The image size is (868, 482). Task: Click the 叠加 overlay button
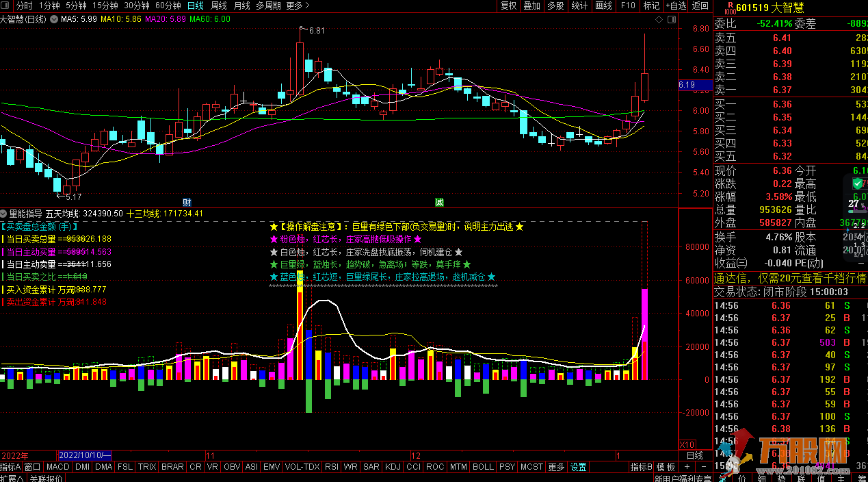tap(531, 5)
